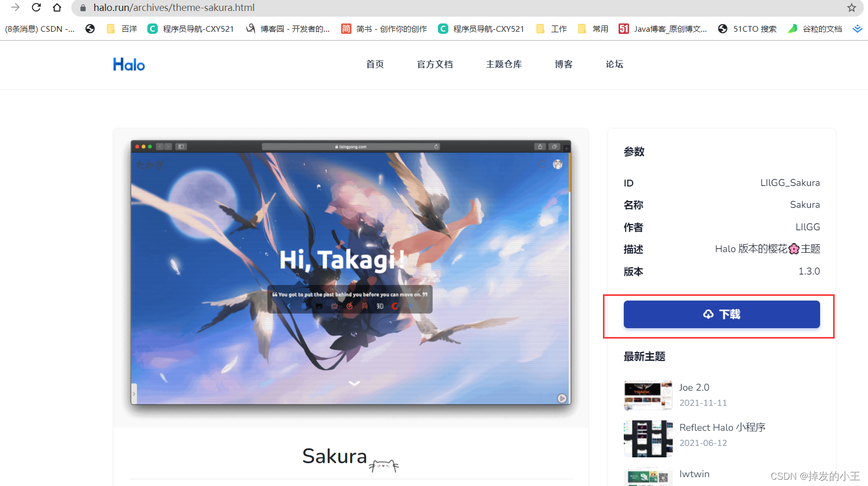Click the date 2021-11-11
The height and width of the screenshot is (486, 868).
(x=703, y=403)
